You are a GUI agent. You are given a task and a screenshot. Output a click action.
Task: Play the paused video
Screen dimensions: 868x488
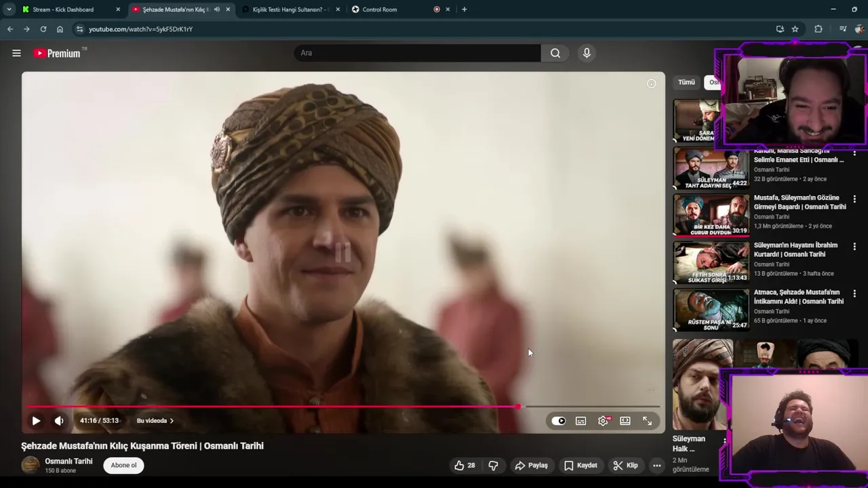tap(36, 421)
